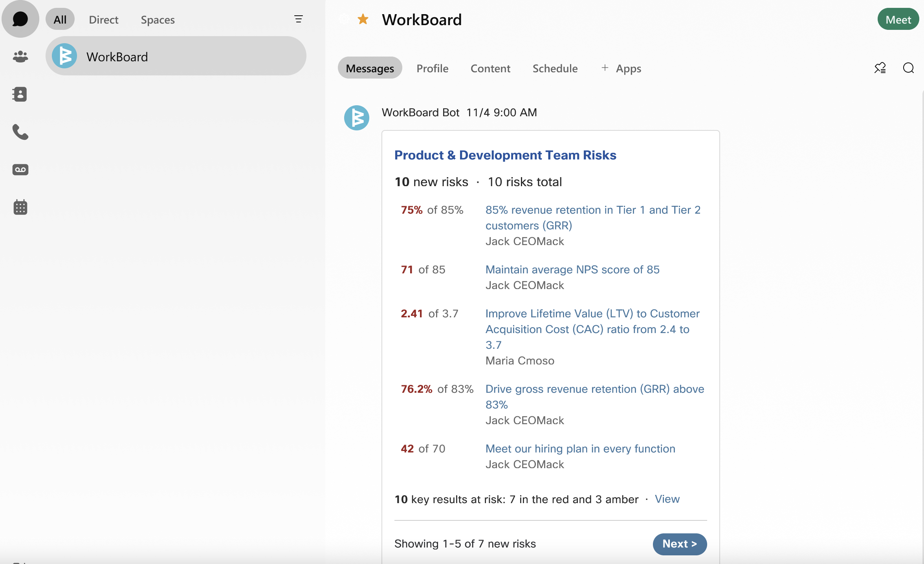
Task: Open the Meetings calendar icon
Action: (x=20, y=207)
